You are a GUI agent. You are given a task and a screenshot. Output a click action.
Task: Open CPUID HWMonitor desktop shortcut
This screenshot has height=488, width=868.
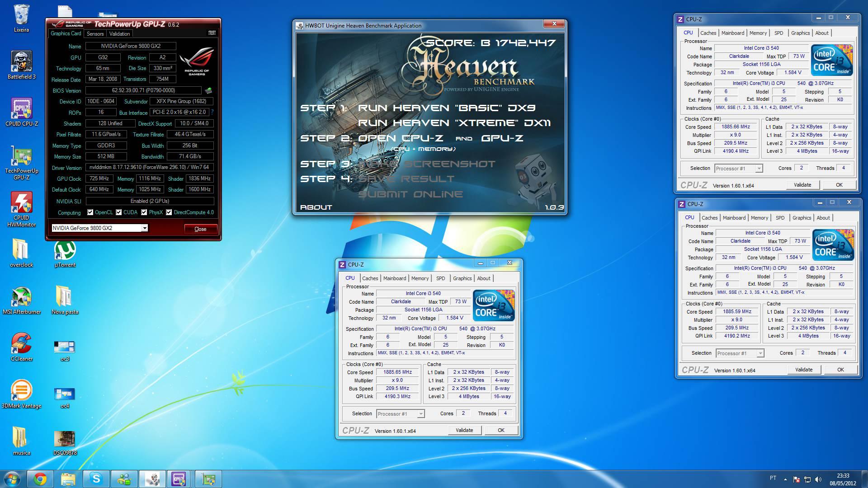pos(21,209)
